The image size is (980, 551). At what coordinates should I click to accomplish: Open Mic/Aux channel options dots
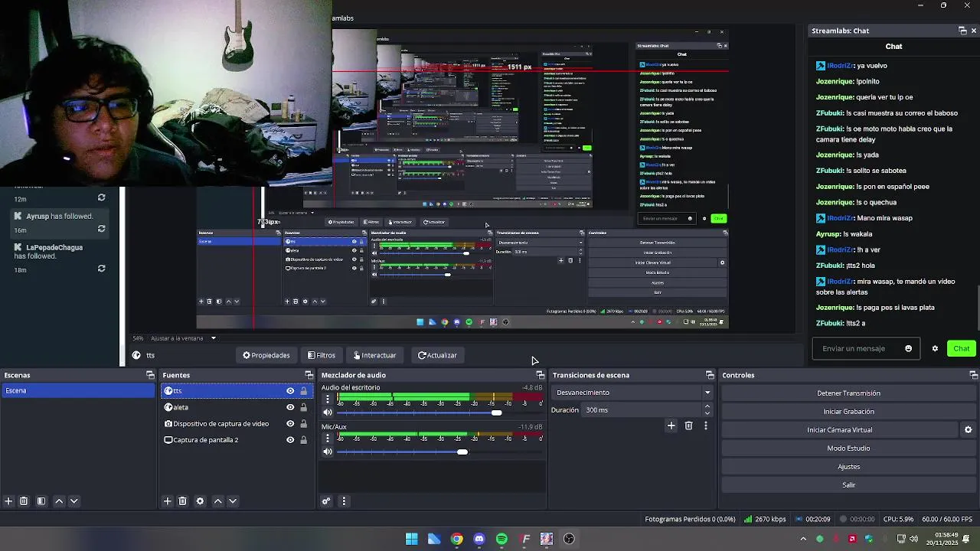click(x=328, y=438)
